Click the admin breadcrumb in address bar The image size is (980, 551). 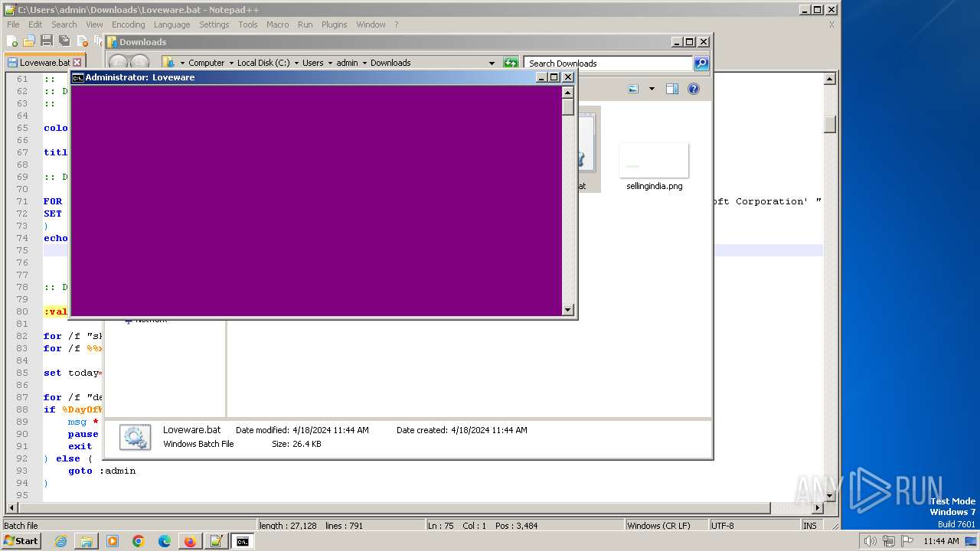pyautogui.click(x=347, y=63)
